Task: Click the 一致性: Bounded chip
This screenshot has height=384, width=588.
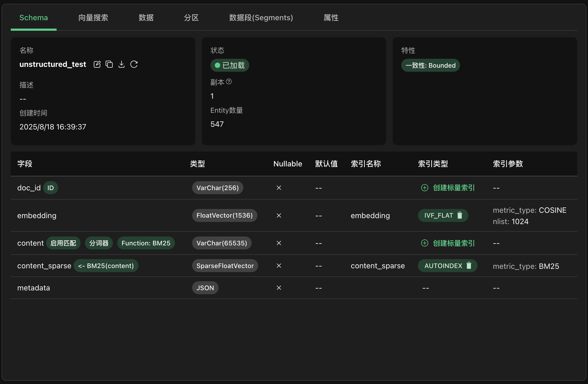Action: click(x=430, y=65)
